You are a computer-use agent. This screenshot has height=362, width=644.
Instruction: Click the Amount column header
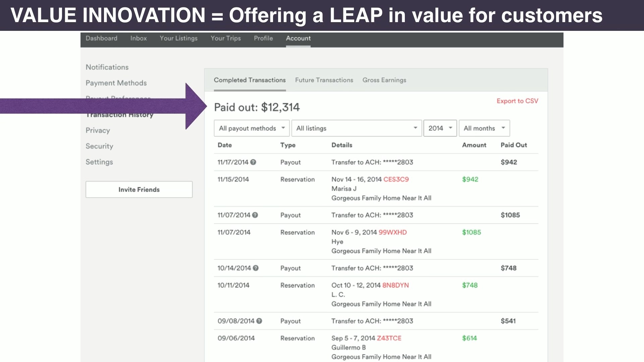point(474,145)
